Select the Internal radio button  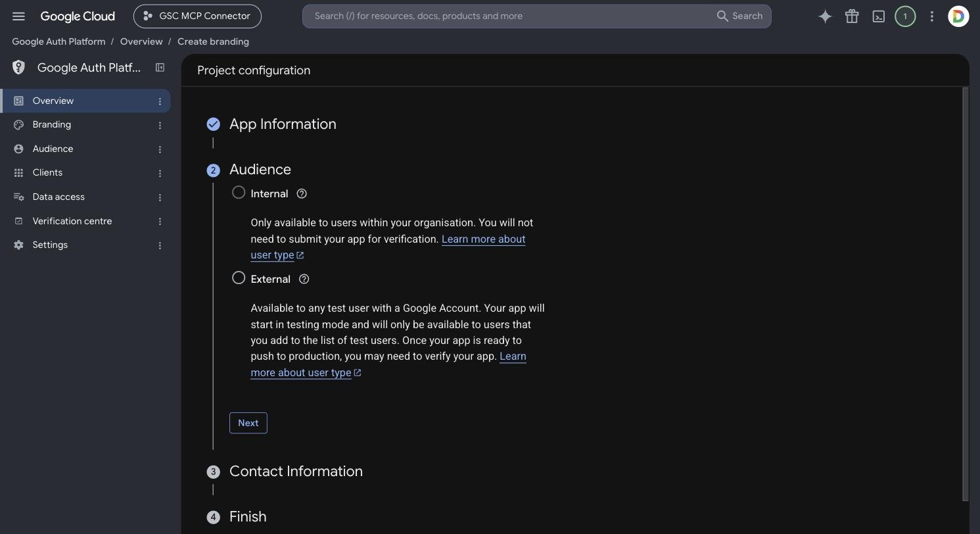(x=239, y=192)
